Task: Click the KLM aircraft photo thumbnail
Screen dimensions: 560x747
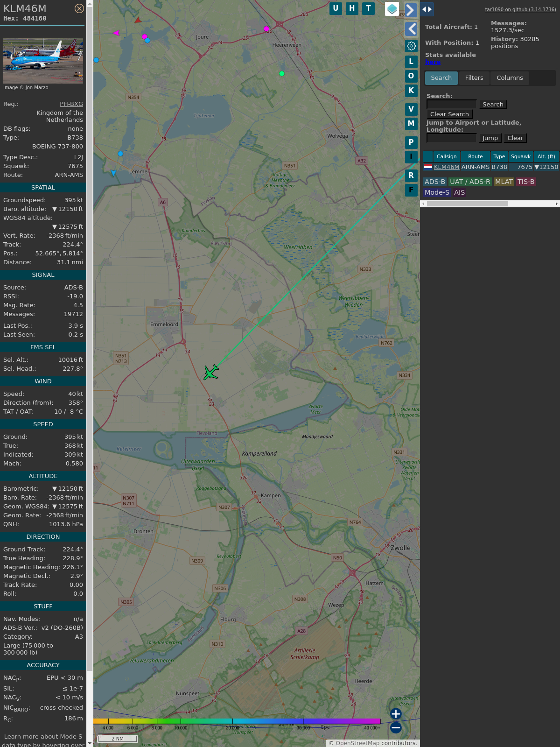Action: coord(43,61)
